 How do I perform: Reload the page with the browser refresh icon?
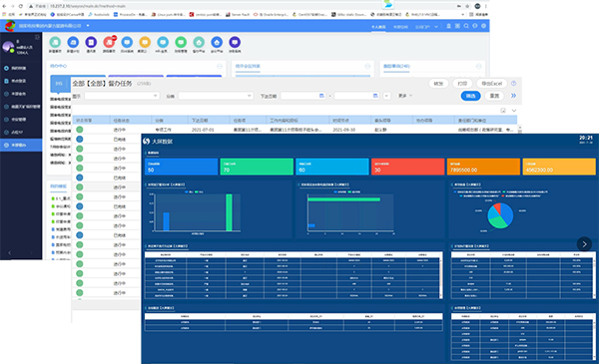tap(21, 6)
